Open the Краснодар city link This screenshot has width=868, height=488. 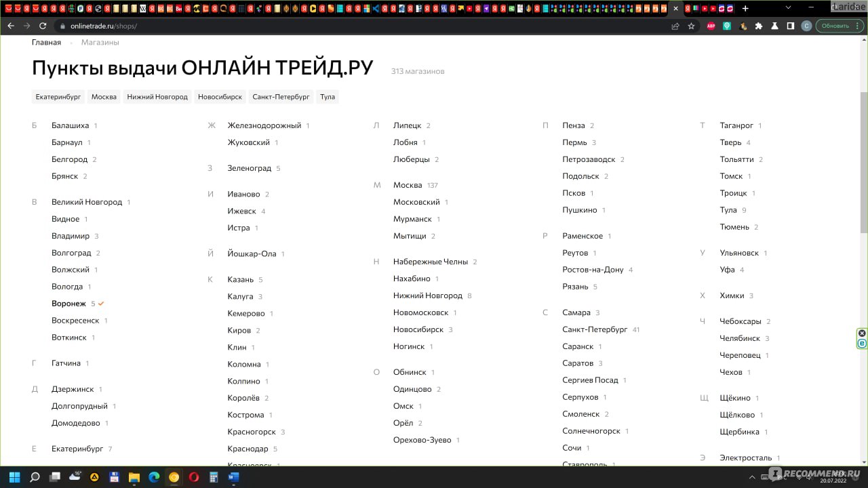[248, 449]
